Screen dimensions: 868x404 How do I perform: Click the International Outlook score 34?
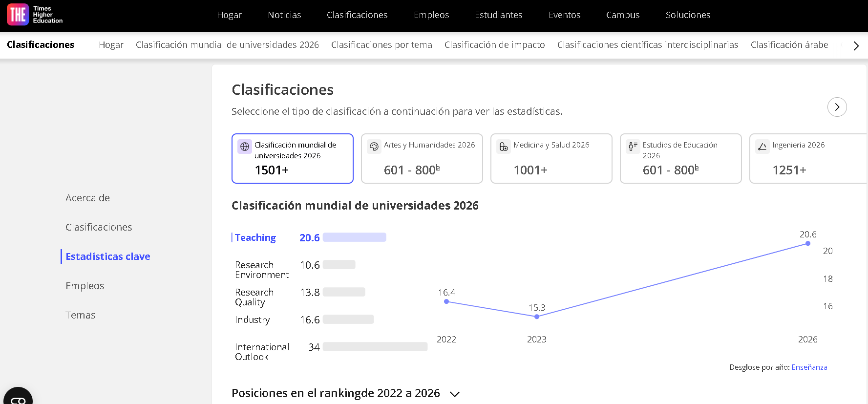pos(314,347)
